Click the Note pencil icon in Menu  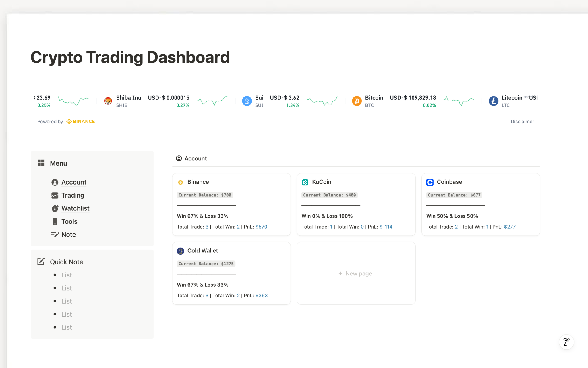55,235
